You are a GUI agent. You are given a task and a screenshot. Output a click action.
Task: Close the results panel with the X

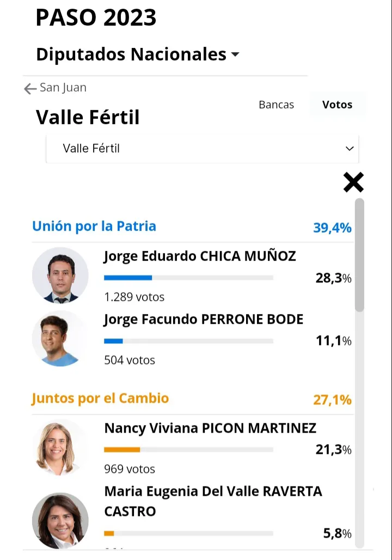353,182
